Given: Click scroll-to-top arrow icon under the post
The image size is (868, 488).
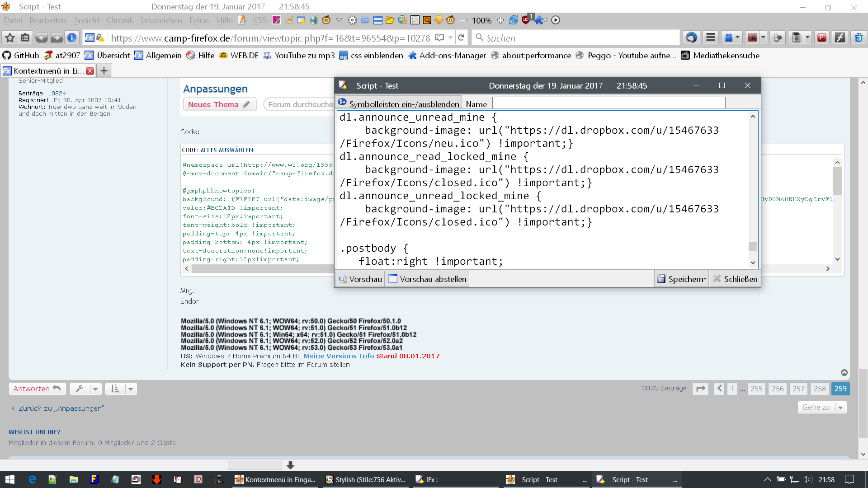Looking at the screenshot, I should coord(844,373).
